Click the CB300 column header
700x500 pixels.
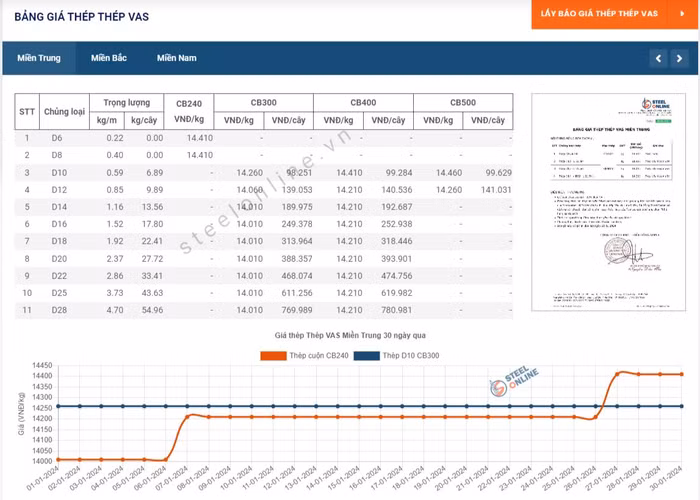263,103
